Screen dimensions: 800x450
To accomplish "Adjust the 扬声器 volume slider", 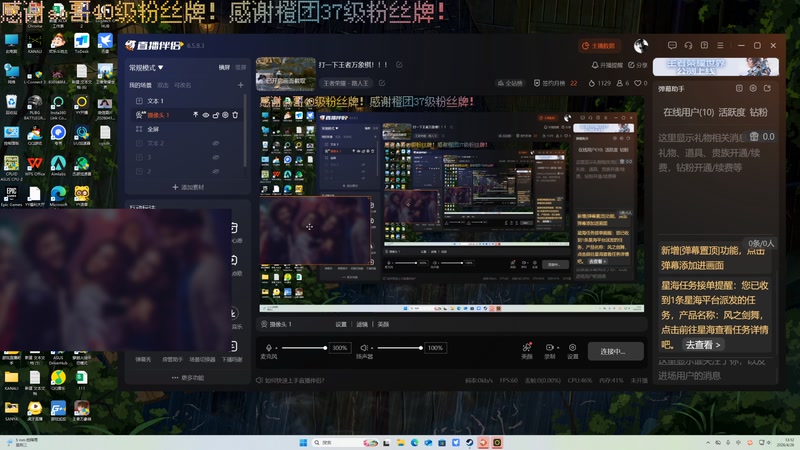I will click(399, 348).
